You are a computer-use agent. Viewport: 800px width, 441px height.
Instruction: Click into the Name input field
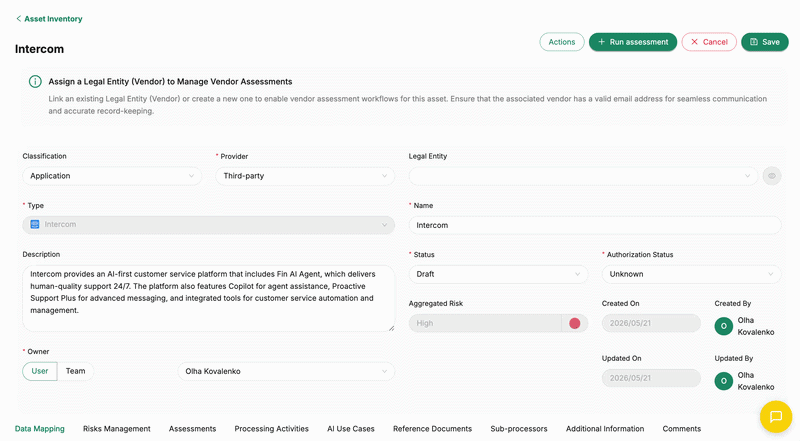(595, 225)
